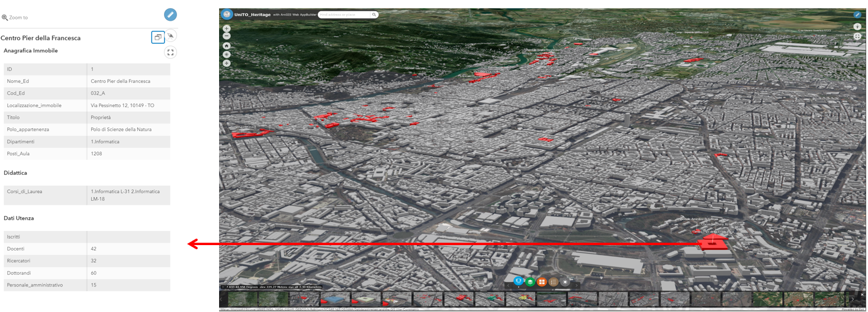Click the blue pencil edit icon in popup panel
Screen dimensions: 868x312
click(x=171, y=15)
